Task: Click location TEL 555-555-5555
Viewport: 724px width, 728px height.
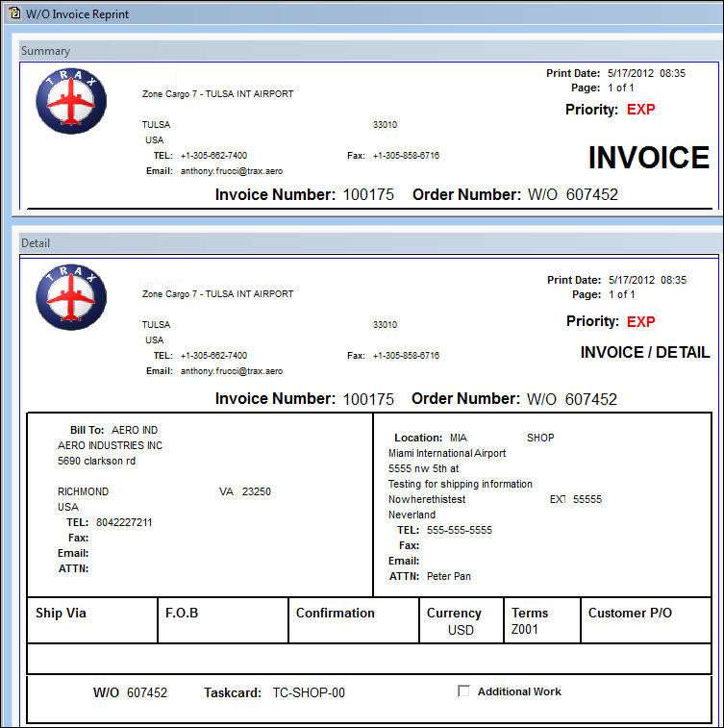Action: click(x=444, y=530)
